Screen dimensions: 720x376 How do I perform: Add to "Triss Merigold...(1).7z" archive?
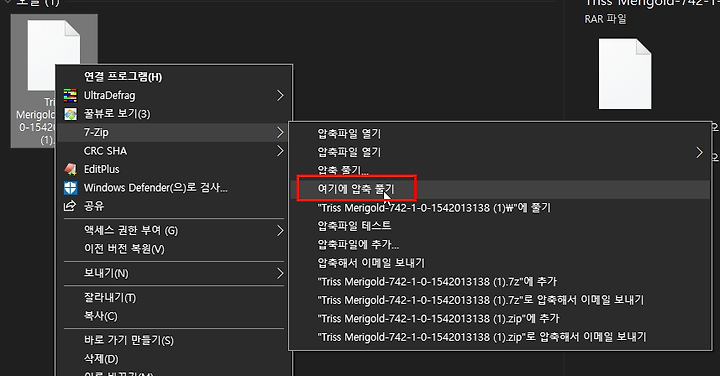[501, 281]
